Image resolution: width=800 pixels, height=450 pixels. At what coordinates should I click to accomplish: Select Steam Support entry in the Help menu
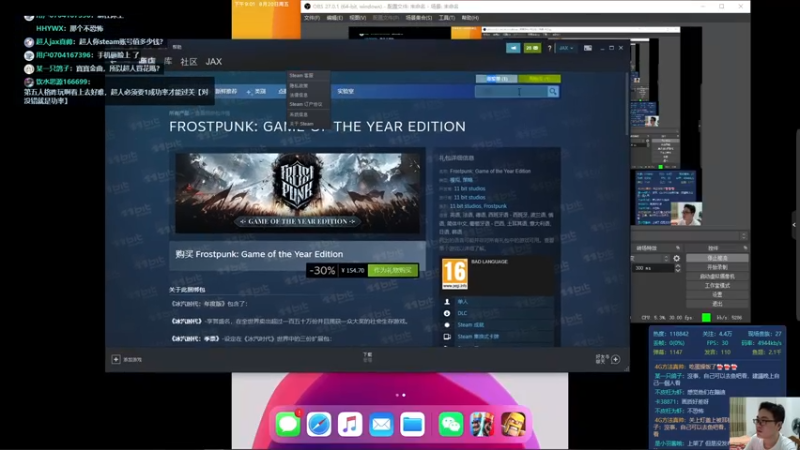pos(308,76)
